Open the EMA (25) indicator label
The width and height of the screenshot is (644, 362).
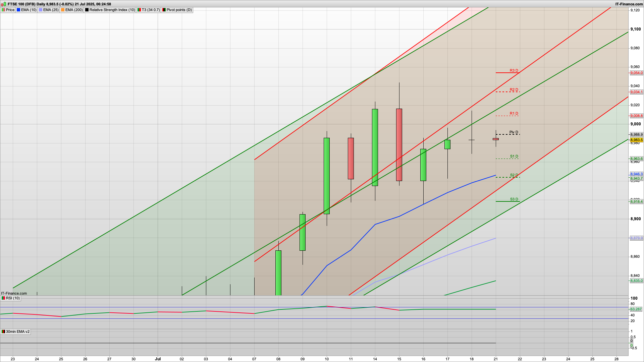tap(51, 10)
